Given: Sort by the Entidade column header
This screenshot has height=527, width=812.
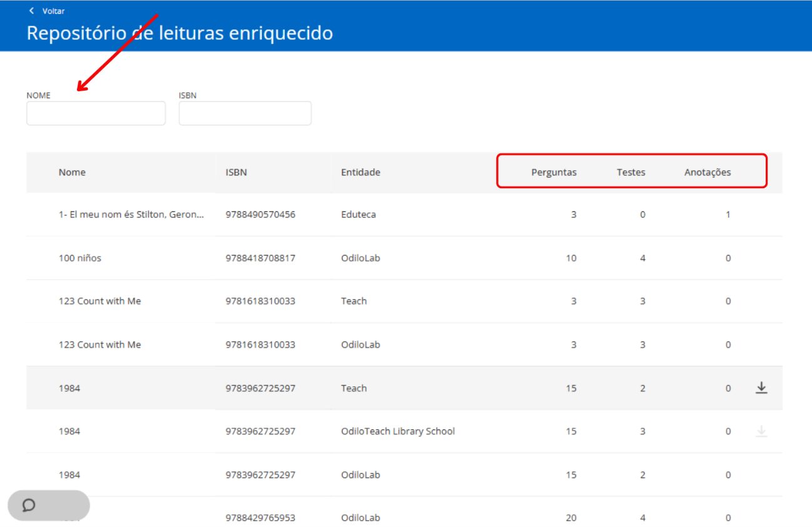Looking at the screenshot, I should click(360, 173).
